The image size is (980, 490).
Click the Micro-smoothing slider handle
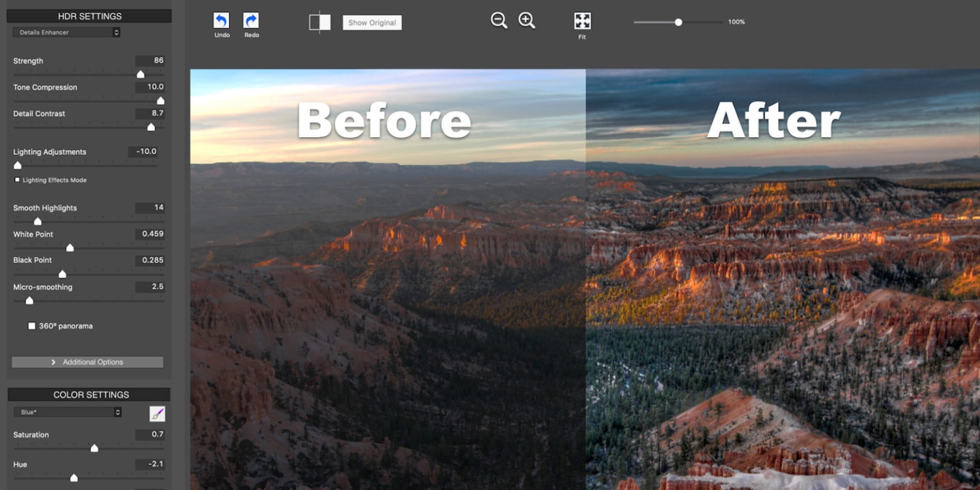(29, 301)
